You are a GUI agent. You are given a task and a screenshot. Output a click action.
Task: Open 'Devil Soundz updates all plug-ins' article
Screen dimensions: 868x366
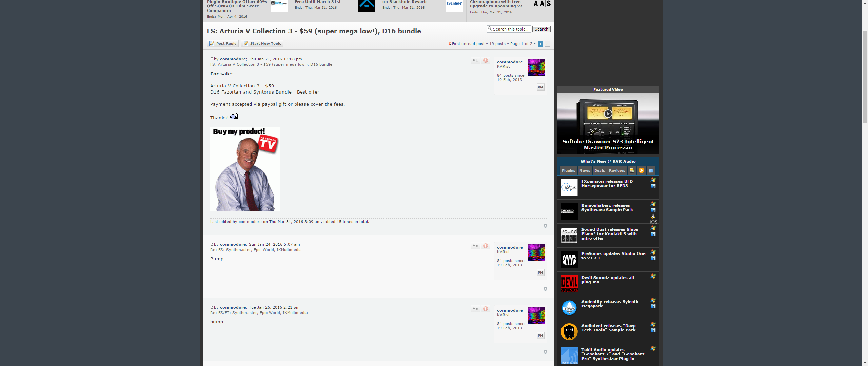click(607, 280)
